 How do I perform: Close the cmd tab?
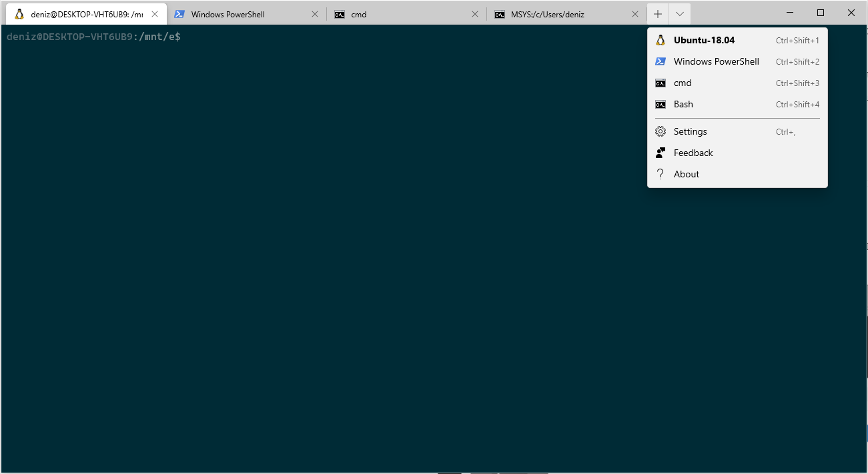click(x=475, y=14)
